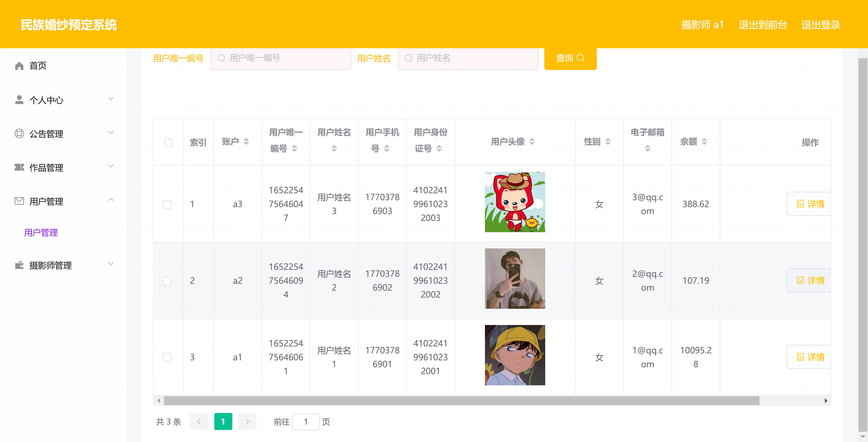Collapse the 用户管理 menu chevron
The width and height of the screenshot is (868, 442).
(111, 200)
